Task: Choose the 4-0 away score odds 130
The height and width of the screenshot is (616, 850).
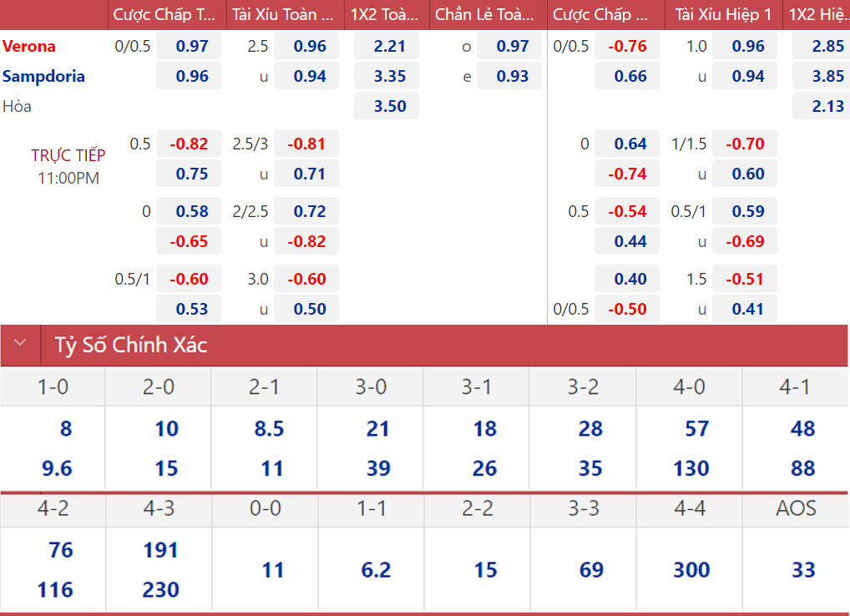Action: pyautogui.click(x=690, y=468)
